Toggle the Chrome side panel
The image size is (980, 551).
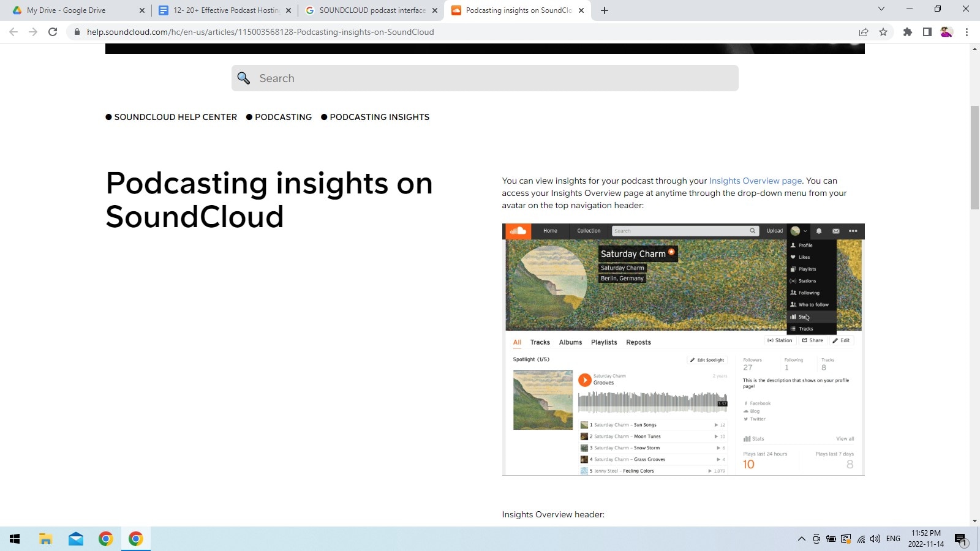click(x=927, y=32)
